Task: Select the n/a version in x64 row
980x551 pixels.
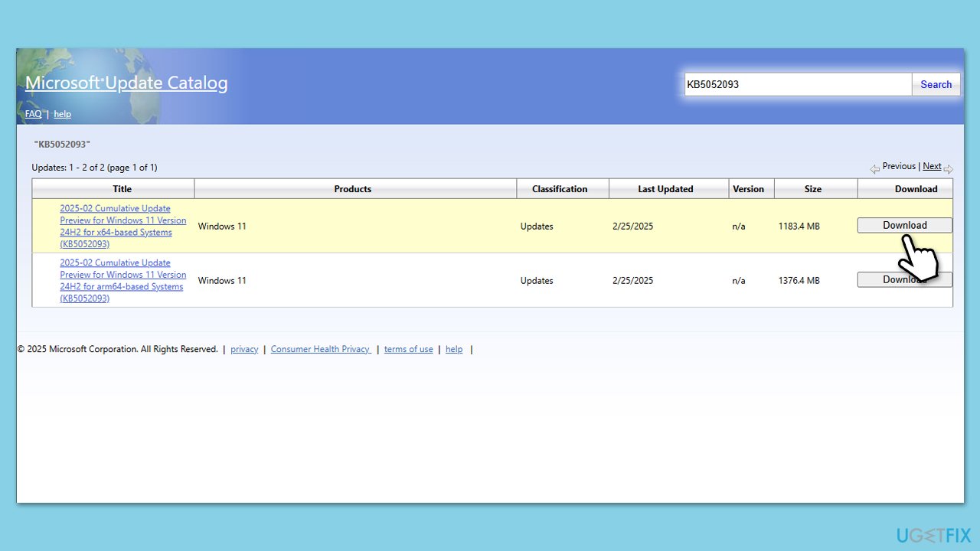Action: (x=739, y=227)
